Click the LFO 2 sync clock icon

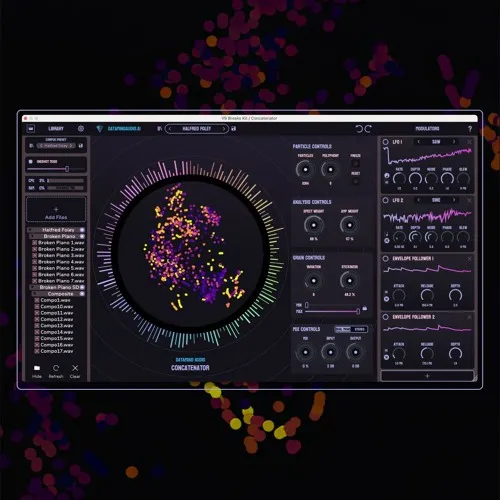pos(387,240)
